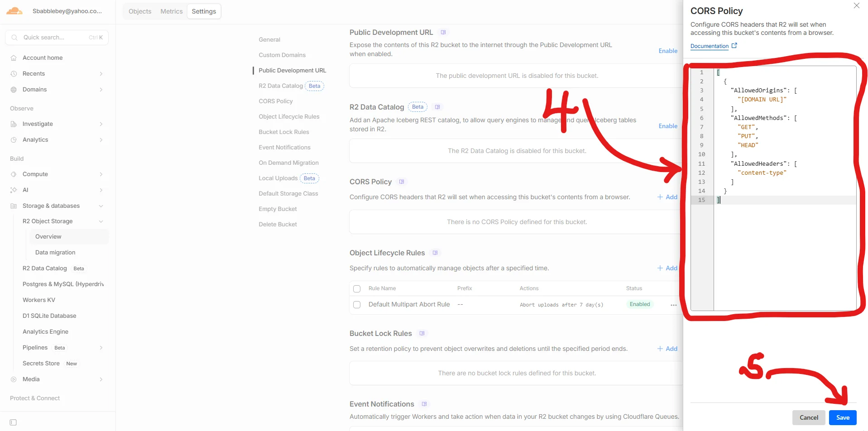
Task: Jump to CORS Policy in settings nav
Action: [276, 101]
